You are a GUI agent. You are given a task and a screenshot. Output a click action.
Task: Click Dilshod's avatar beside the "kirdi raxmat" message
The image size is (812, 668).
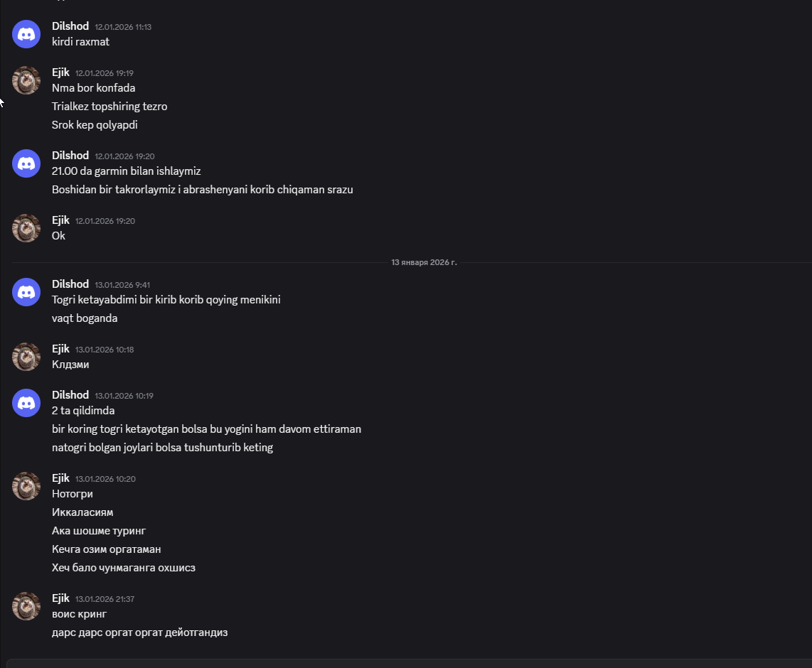(x=26, y=34)
